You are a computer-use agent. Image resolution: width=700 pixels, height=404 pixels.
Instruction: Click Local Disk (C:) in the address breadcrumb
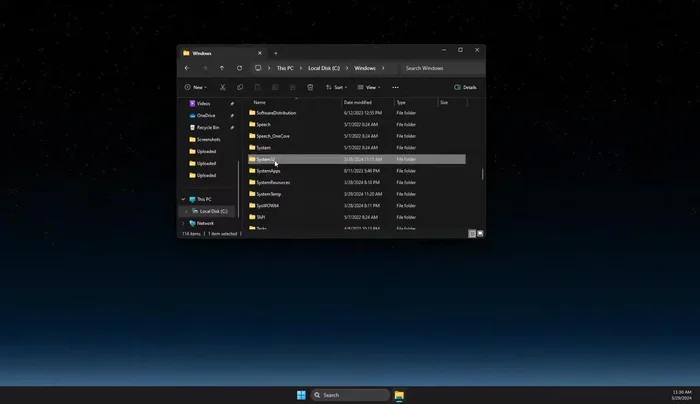click(323, 68)
